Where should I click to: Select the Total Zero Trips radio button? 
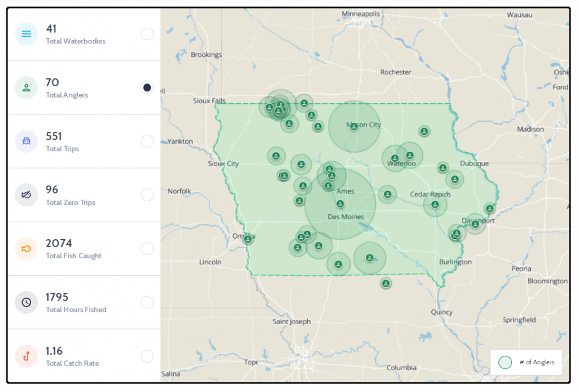147,195
